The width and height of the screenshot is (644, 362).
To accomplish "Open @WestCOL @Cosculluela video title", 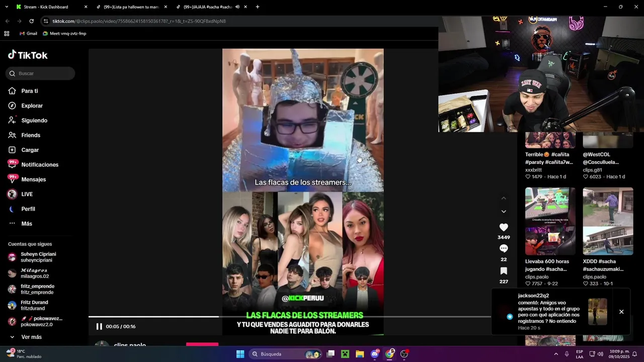I will click(x=601, y=158).
